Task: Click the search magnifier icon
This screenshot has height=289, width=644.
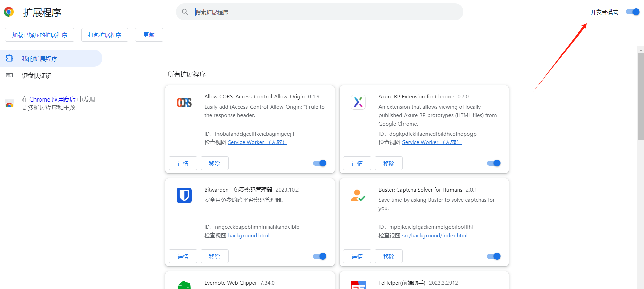Action: [185, 12]
